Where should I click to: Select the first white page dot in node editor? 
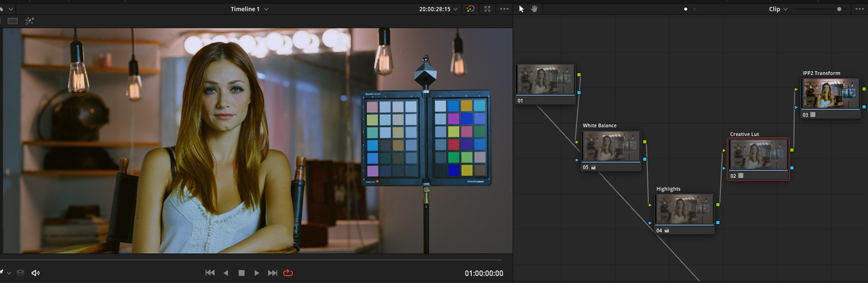point(686,9)
